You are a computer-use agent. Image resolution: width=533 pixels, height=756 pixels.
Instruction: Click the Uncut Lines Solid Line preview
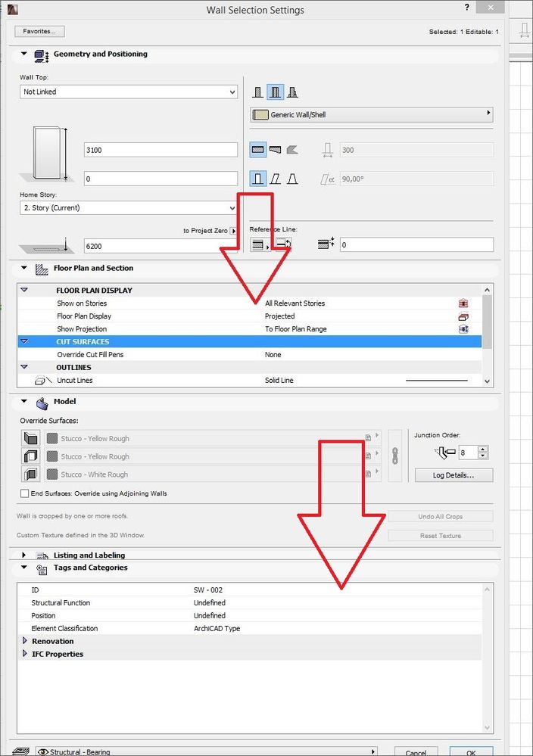[x=437, y=381]
